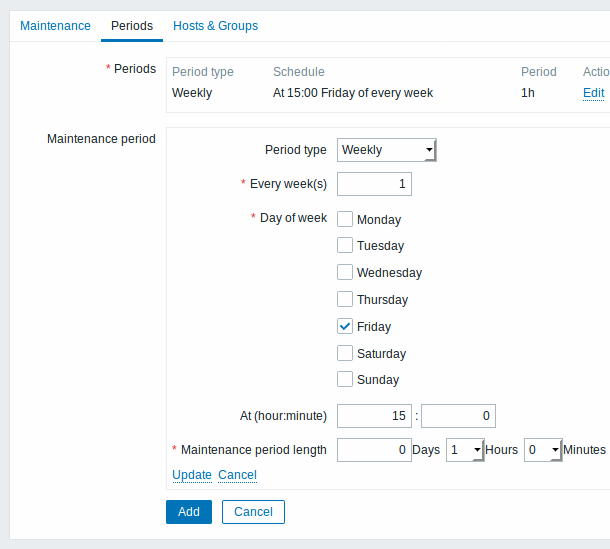Image resolution: width=610 pixels, height=549 pixels.
Task: Click the Days input for period length
Action: click(x=374, y=450)
